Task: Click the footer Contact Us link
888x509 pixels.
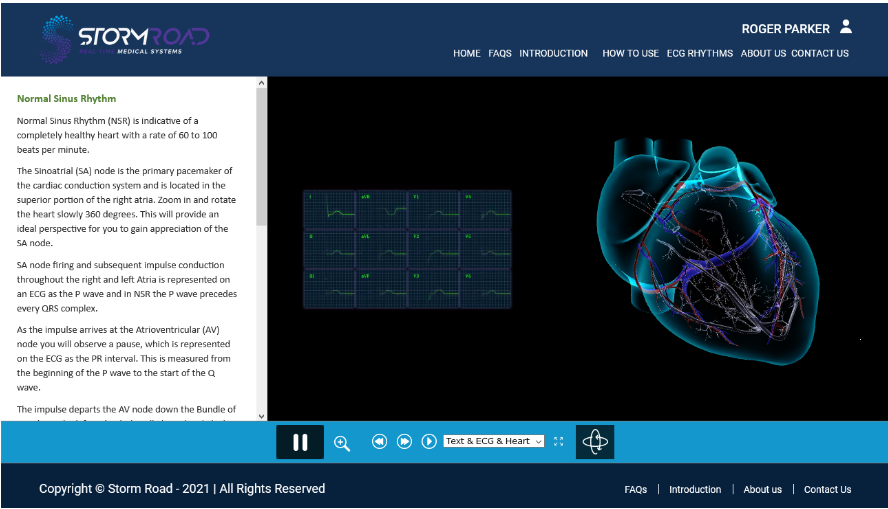Action: 827,489
